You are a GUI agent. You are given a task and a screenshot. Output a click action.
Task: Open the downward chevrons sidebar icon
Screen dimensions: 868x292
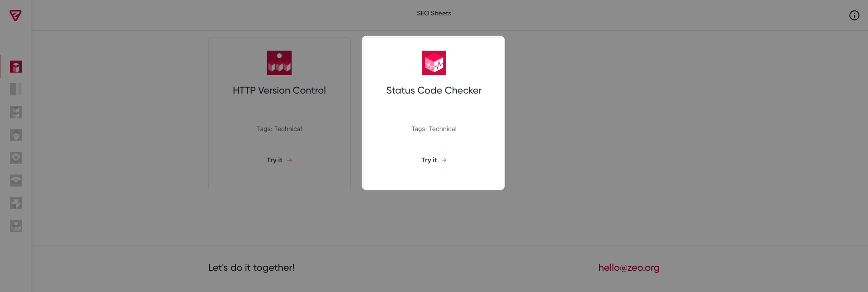pyautogui.click(x=16, y=112)
